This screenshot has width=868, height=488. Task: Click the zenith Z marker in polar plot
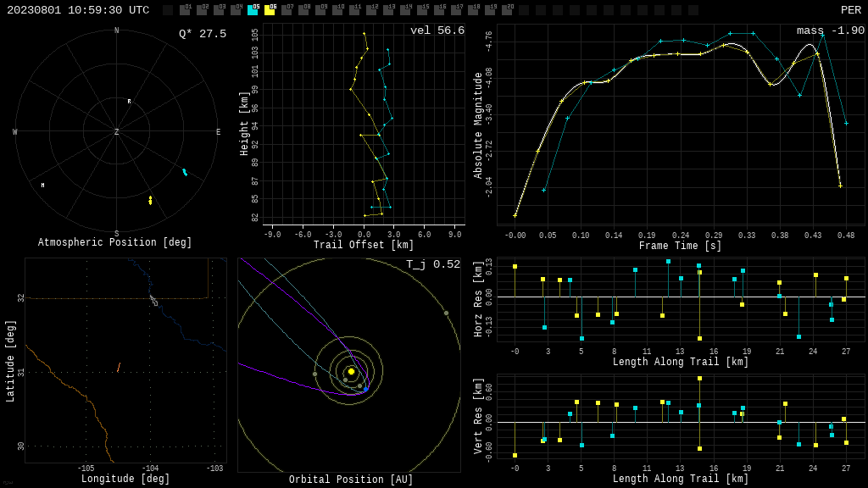pyautogui.click(x=117, y=132)
